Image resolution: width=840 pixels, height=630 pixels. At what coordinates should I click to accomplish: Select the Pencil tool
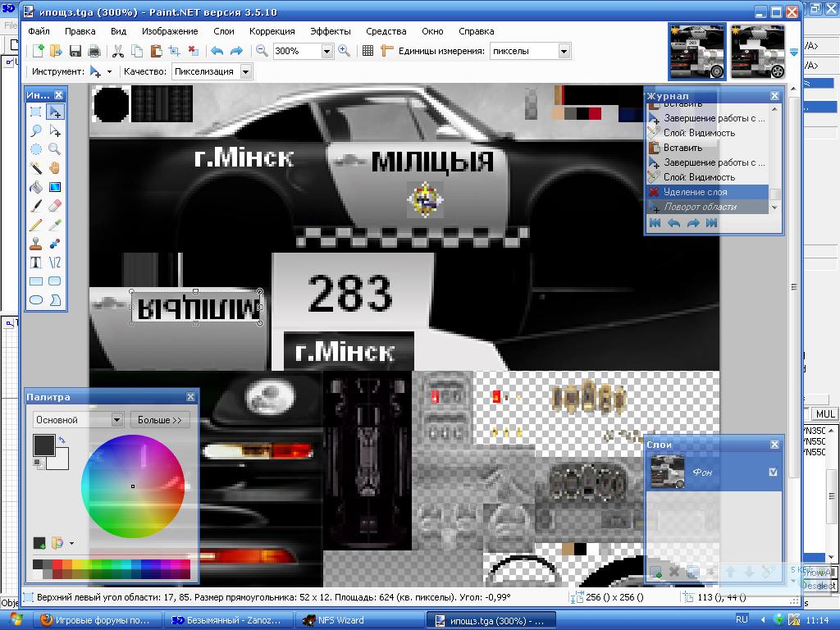pos(36,225)
